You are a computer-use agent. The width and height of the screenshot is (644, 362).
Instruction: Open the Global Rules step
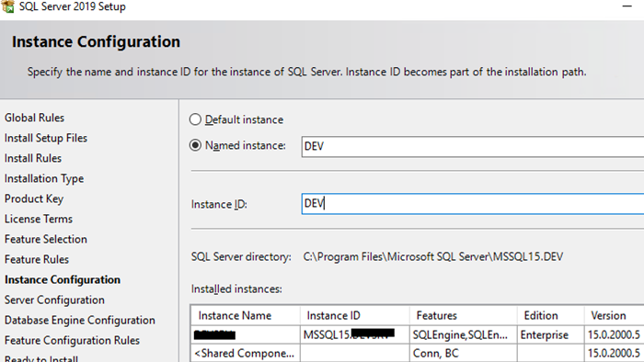tap(35, 118)
